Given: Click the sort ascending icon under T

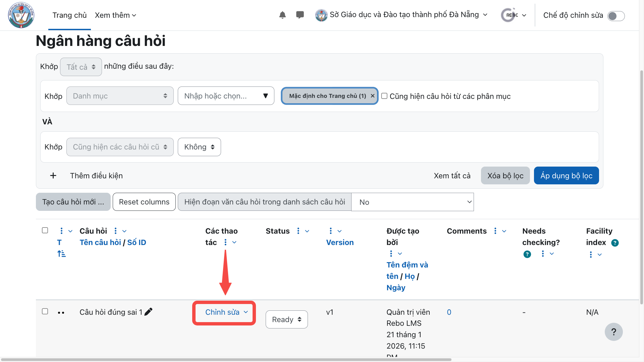Looking at the screenshot, I should pos(61,254).
